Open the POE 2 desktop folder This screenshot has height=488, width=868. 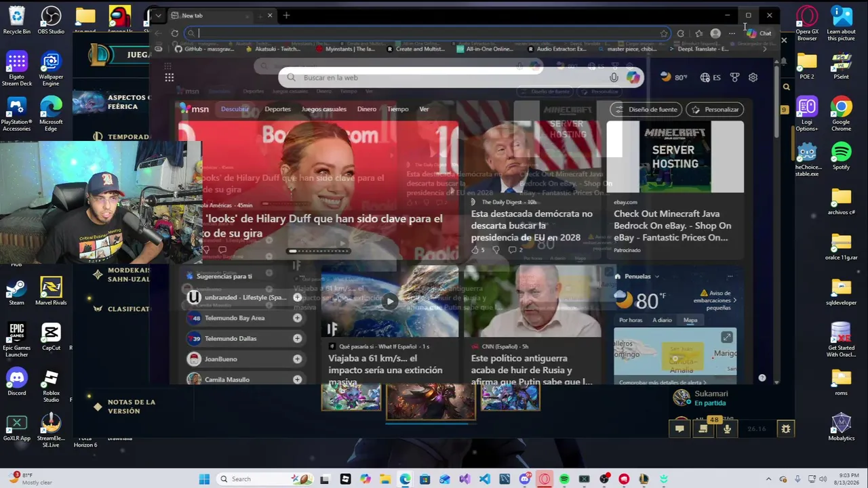click(x=807, y=65)
